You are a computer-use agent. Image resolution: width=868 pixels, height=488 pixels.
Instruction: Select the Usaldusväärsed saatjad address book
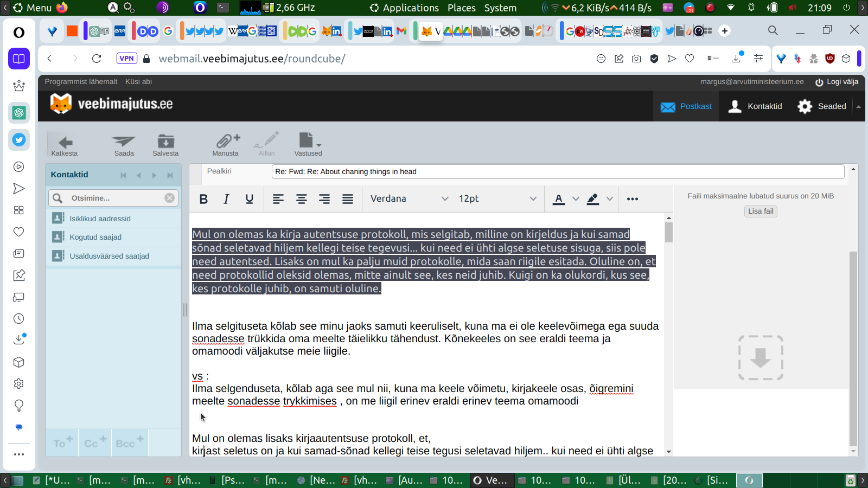pos(113,256)
